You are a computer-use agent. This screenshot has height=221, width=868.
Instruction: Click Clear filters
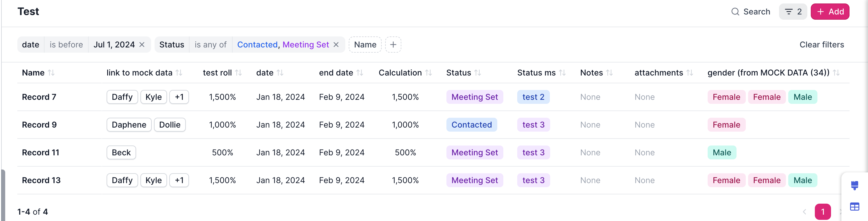tap(821, 45)
